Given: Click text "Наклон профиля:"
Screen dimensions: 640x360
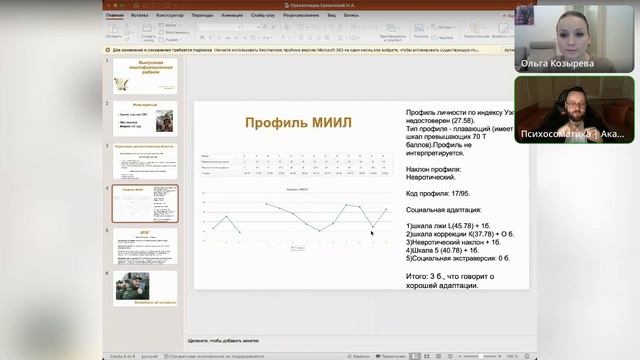Looking at the screenshot, I should pos(433,169).
